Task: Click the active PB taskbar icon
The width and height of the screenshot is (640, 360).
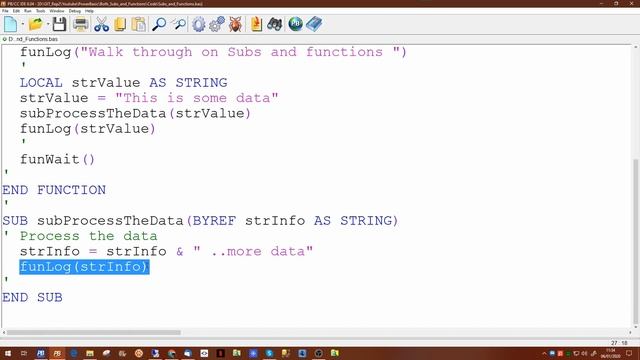Action: [x=57, y=353]
